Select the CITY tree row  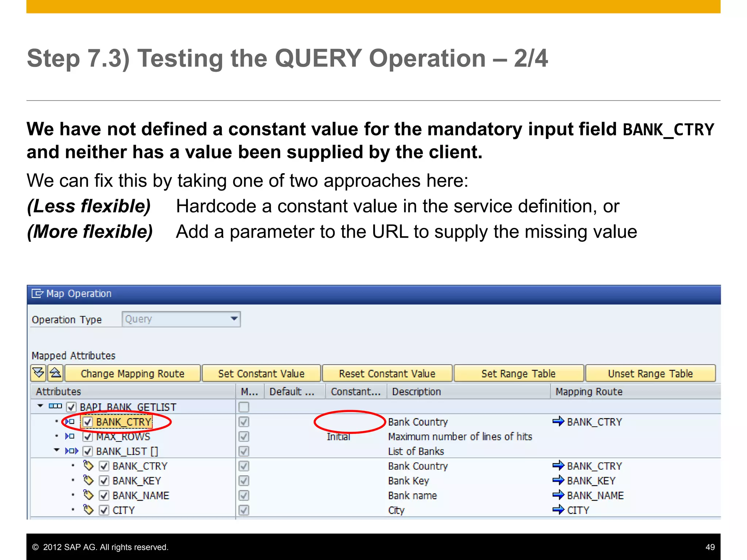click(x=124, y=510)
